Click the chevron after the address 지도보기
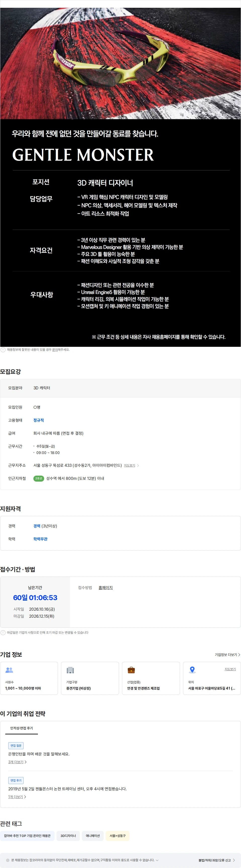 (x=138, y=465)
